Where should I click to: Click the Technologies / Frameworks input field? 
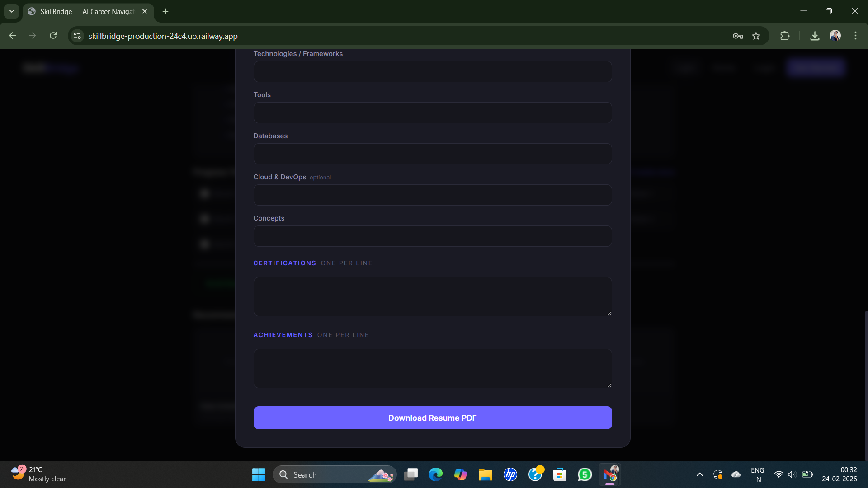coord(432,71)
